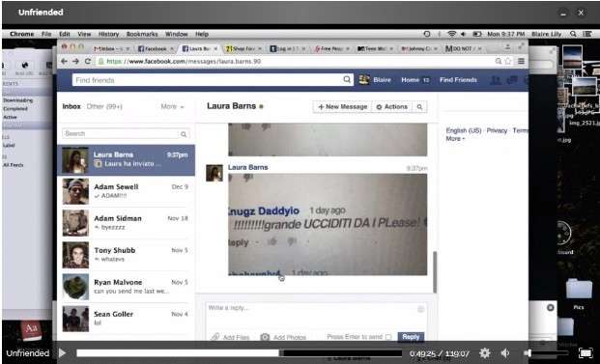The height and width of the screenshot is (364, 600).
Task: Click Add Photos camera icon
Action: point(265,337)
